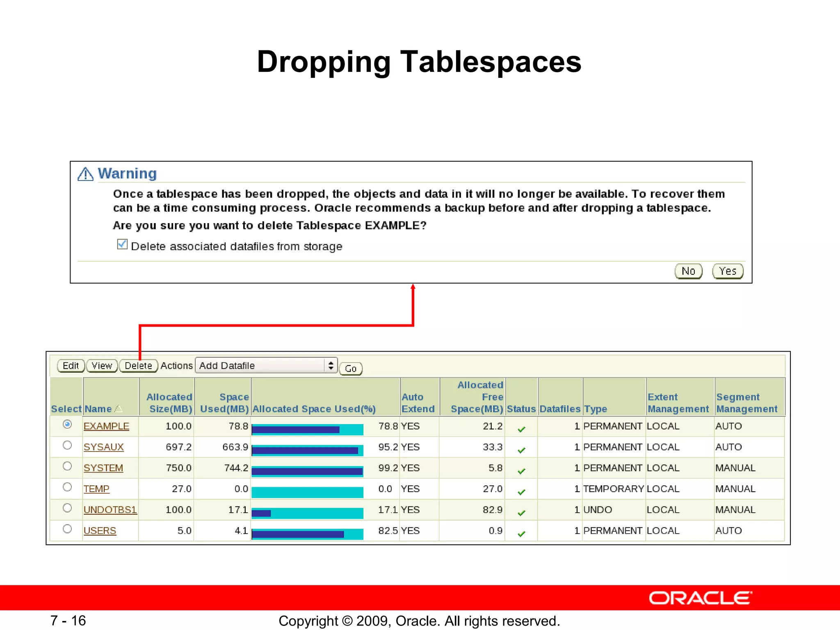The image size is (840, 630).
Task: Open the EXAMPLE tablespace link
Action: 106,426
